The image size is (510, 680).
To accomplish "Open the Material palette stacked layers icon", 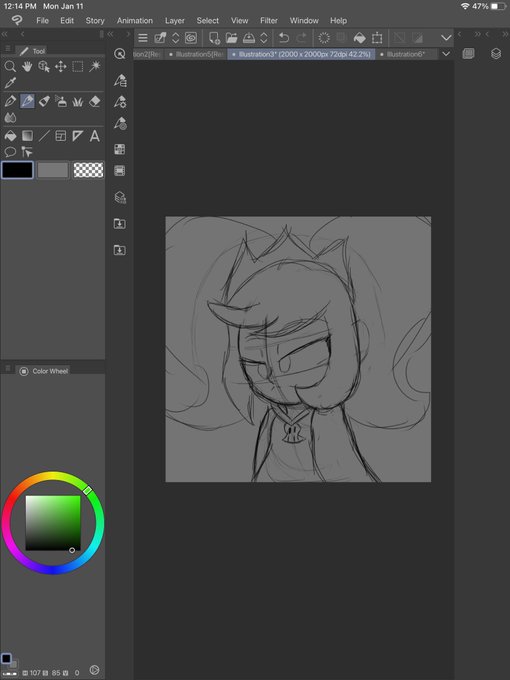I will coord(120,197).
